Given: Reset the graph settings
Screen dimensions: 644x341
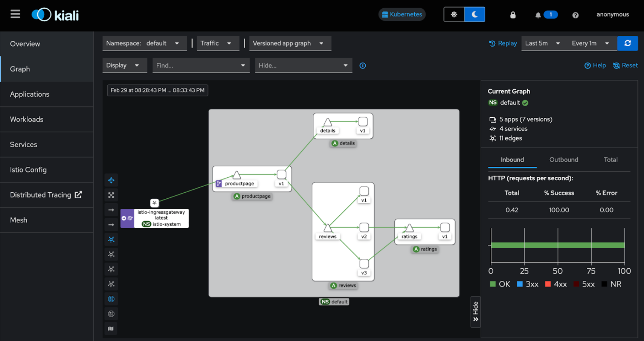Looking at the screenshot, I should (626, 65).
